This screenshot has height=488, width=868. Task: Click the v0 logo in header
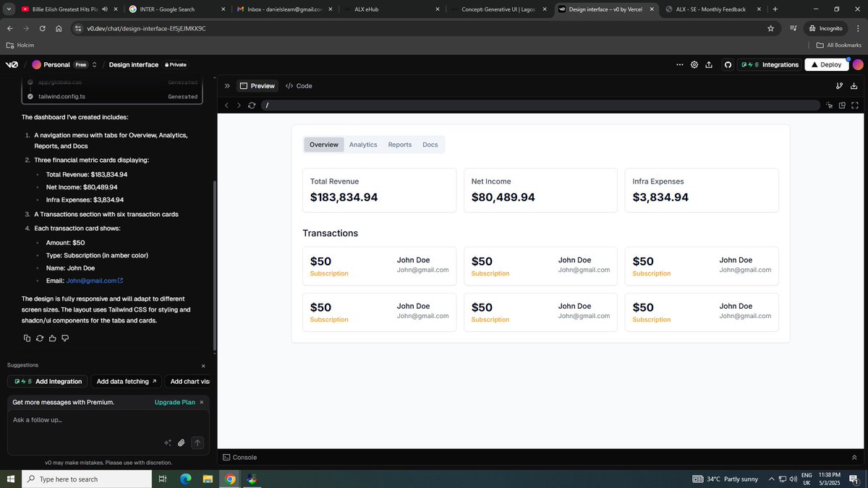click(x=11, y=64)
